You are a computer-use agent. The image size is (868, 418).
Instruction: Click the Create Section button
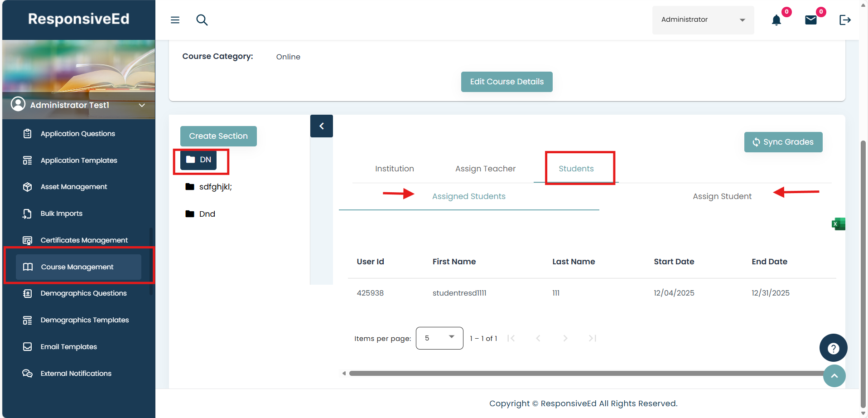(218, 136)
